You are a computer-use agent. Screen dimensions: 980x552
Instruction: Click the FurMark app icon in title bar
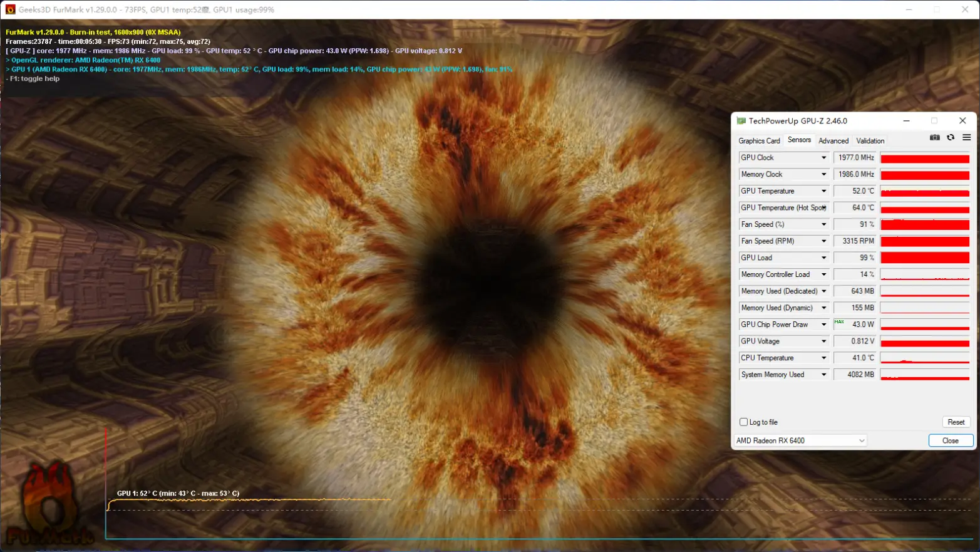click(10, 9)
